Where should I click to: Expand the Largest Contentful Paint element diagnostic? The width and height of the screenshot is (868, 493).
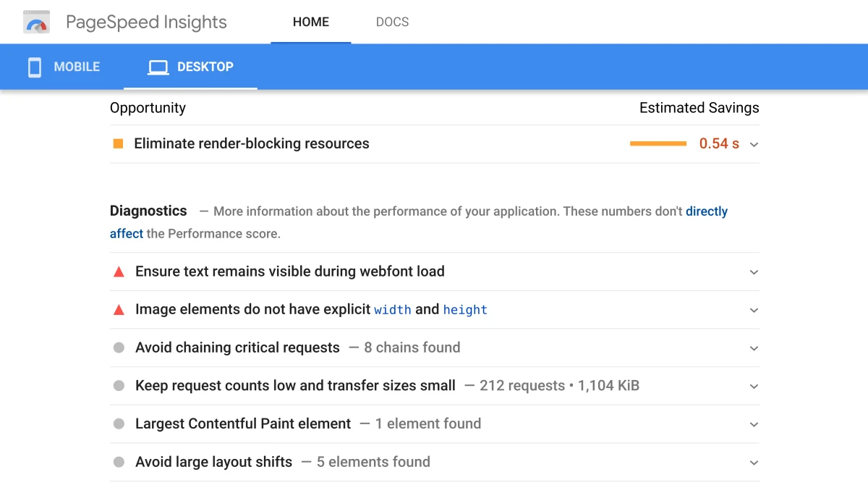[754, 424]
